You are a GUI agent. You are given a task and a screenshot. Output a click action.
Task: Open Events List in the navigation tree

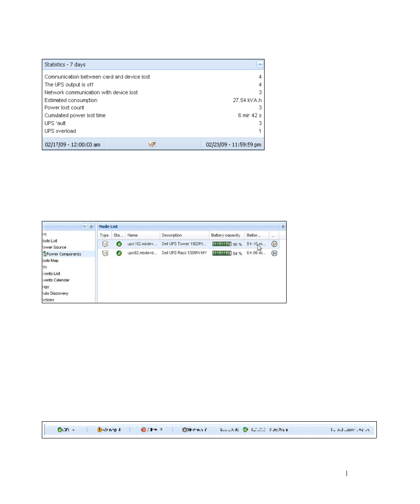pos(52,273)
